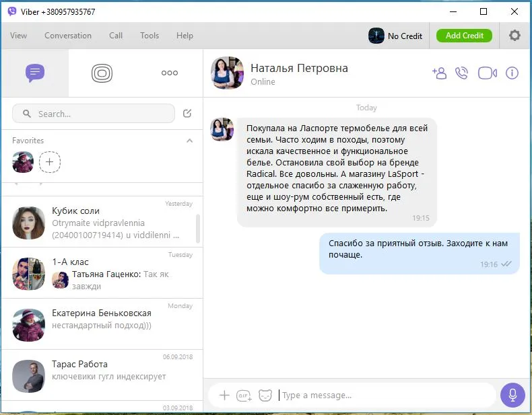Click the Тарас Работа avatar
The width and height of the screenshot is (532, 415).
[29, 376]
